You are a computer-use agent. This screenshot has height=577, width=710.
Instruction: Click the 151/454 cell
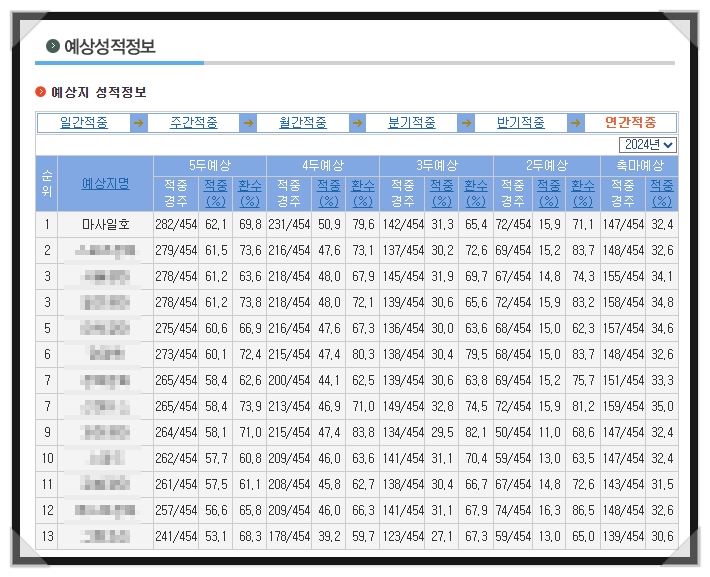click(623, 380)
